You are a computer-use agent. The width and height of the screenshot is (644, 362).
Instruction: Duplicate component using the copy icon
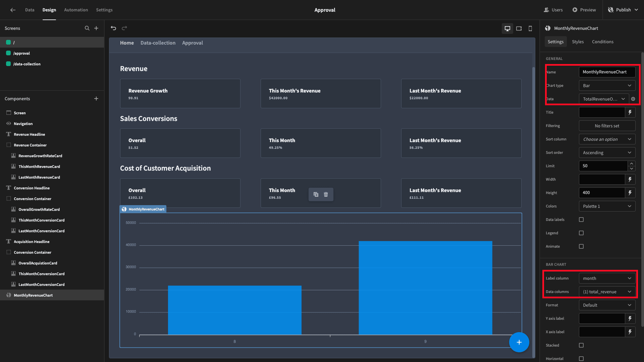(x=316, y=194)
